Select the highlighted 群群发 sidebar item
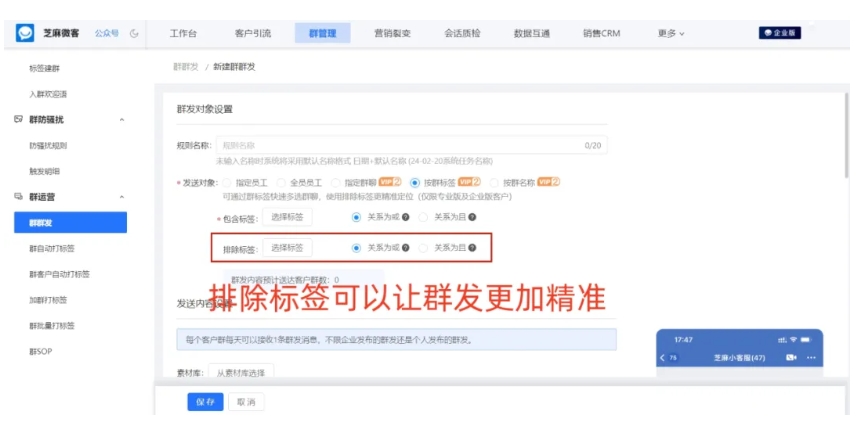 coord(71,223)
